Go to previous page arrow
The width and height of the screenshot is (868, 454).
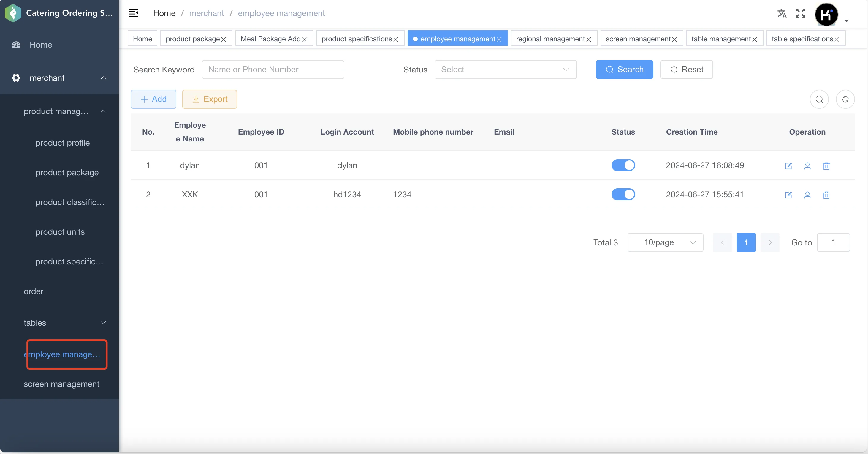point(722,242)
